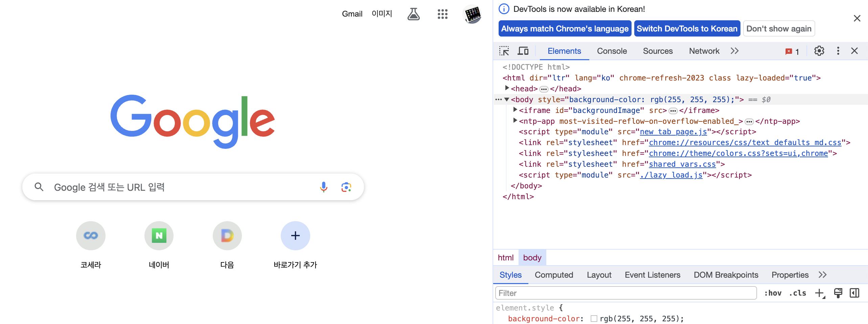Show more DevTools panel tabs

tap(734, 51)
